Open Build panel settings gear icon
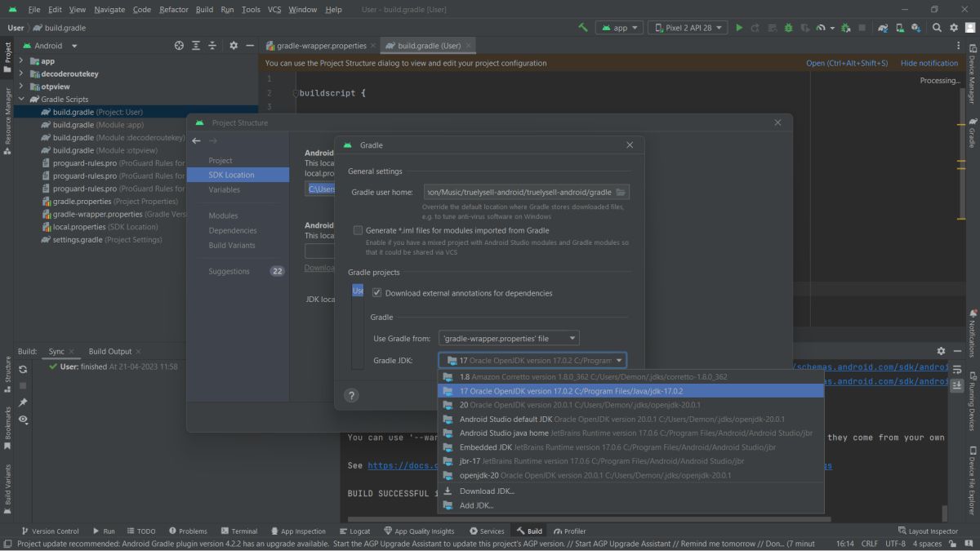This screenshot has width=980, height=551. click(x=941, y=351)
